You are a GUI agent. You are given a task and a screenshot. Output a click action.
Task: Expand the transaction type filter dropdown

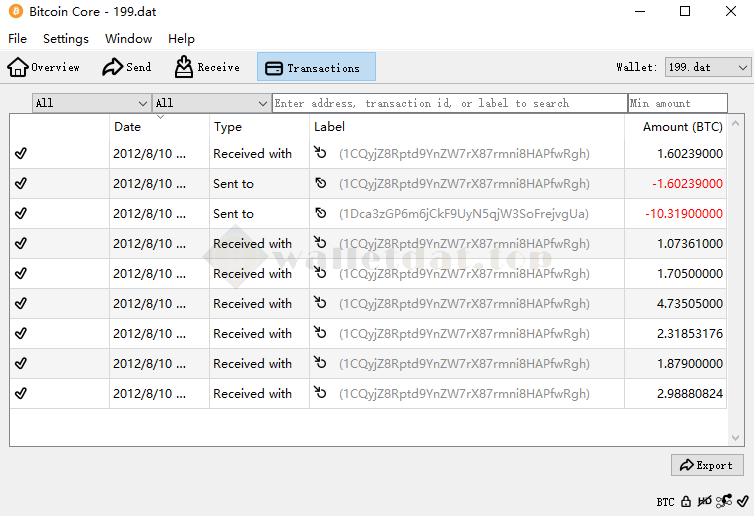point(211,103)
